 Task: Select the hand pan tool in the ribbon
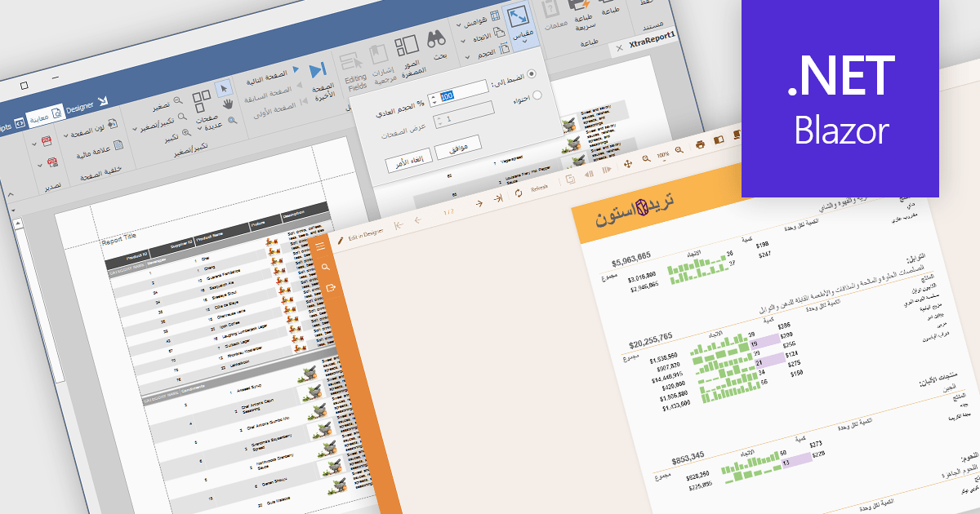point(226,103)
